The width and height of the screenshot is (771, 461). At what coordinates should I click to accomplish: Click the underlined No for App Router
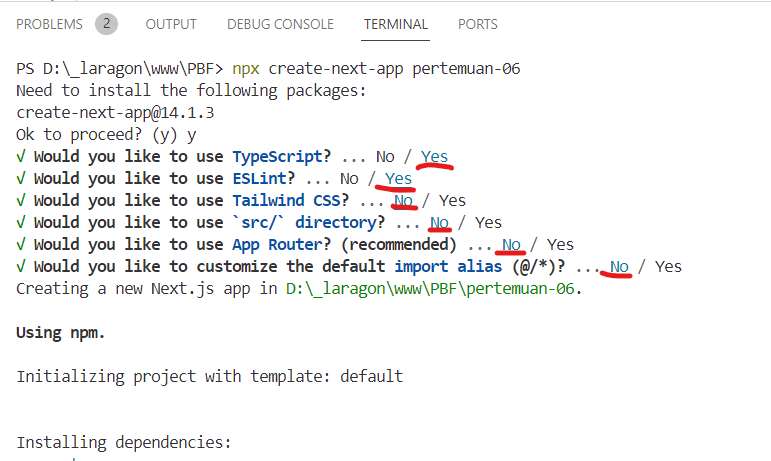[x=512, y=244]
